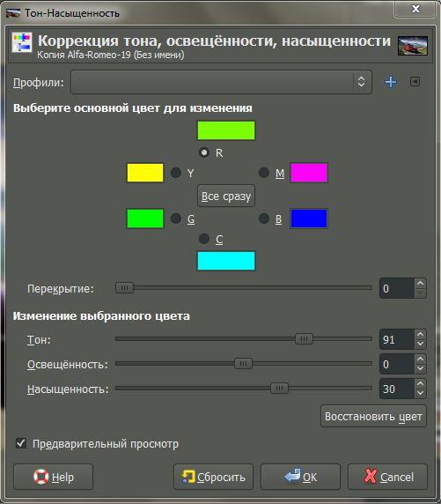The image size is (441, 504).
Task: Select the M magenta radio button
Action: [x=264, y=173]
